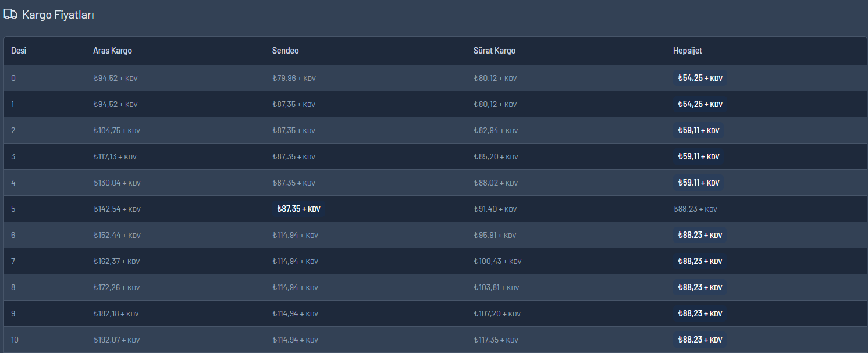Image resolution: width=868 pixels, height=353 pixels.
Task: Select the Hepsijet ₺88,23 price for desi 8
Action: tap(700, 287)
